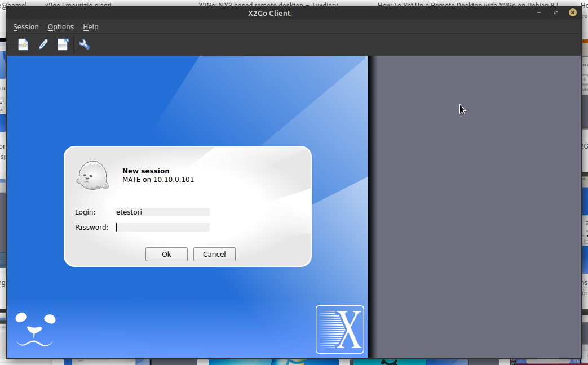This screenshot has width=588, height=365.
Task: Click the Edit session pencil icon
Action: [x=43, y=44]
